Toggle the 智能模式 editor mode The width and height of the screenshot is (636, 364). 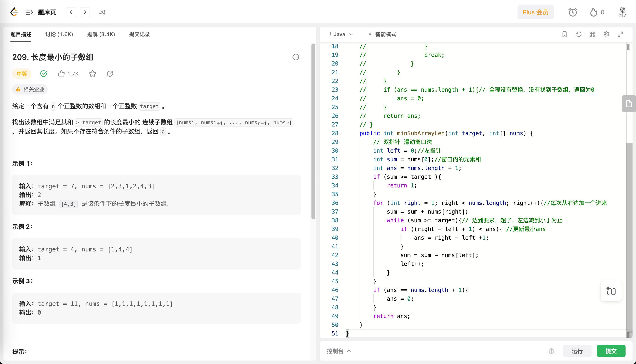[385, 34]
